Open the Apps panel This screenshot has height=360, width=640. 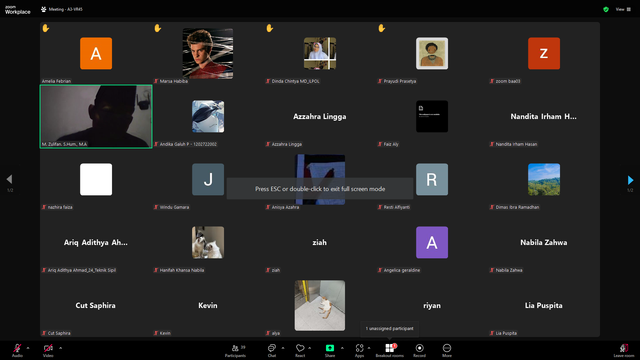359,350
